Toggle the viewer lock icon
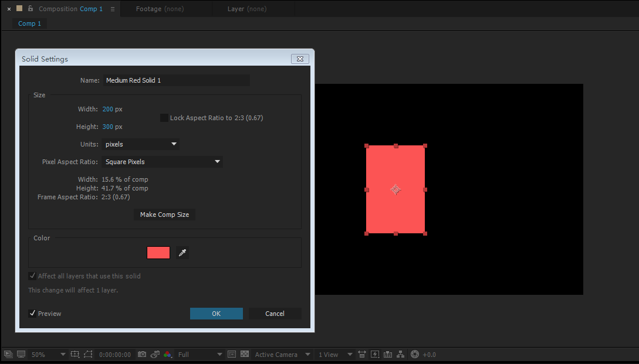639x364 pixels. tap(31, 9)
